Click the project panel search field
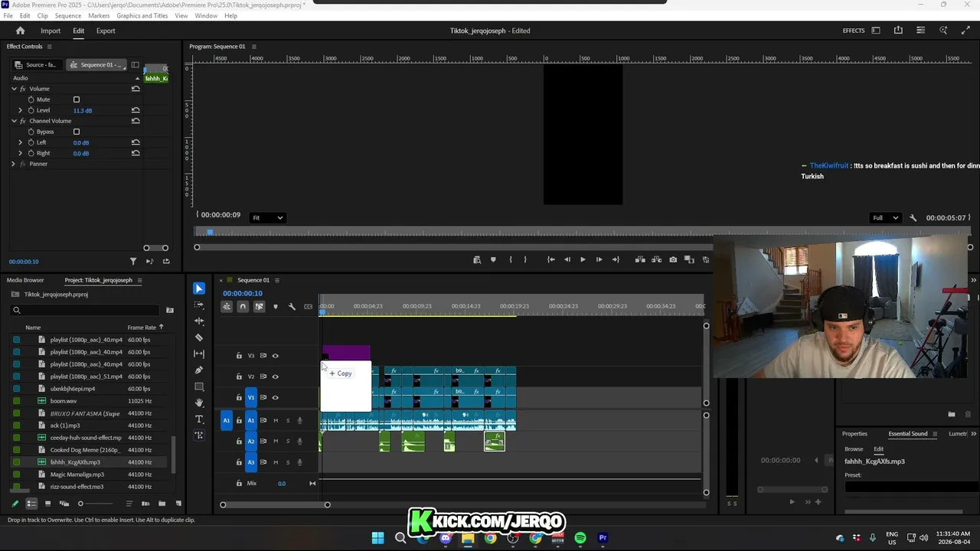The height and width of the screenshot is (551, 980). pos(84,310)
